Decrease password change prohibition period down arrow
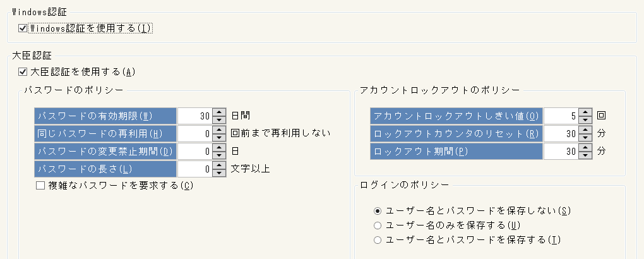The image size is (644, 259). (x=218, y=155)
